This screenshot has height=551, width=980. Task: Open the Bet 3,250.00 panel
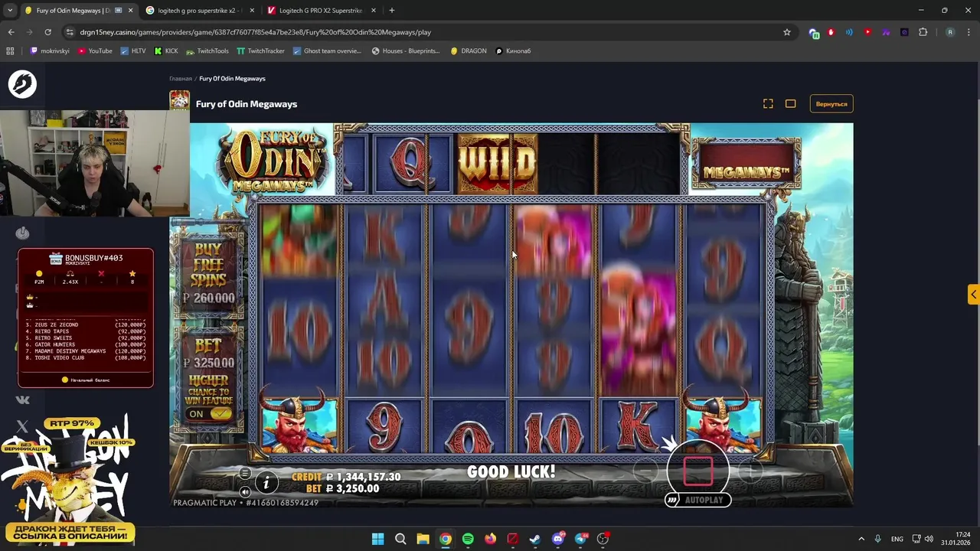coord(208,354)
